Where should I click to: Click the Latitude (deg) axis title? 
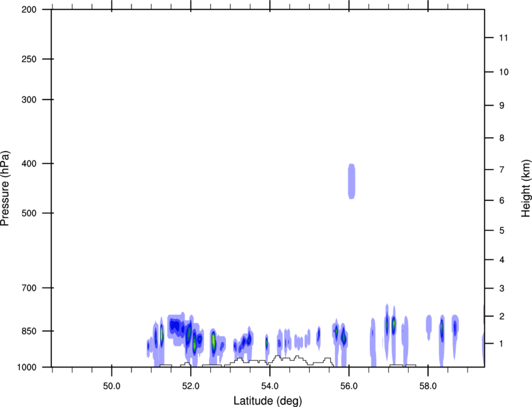click(267, 401)
